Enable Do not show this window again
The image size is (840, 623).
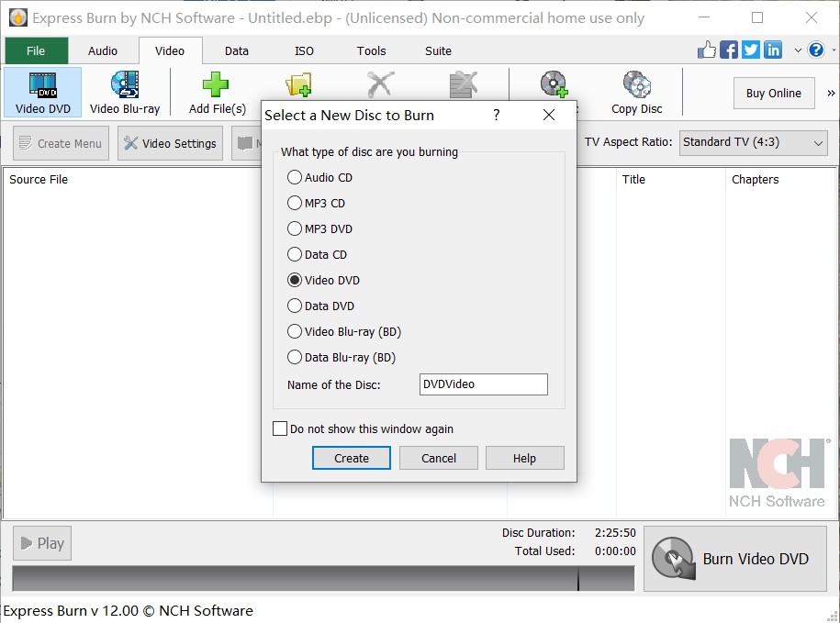point(279,428)
